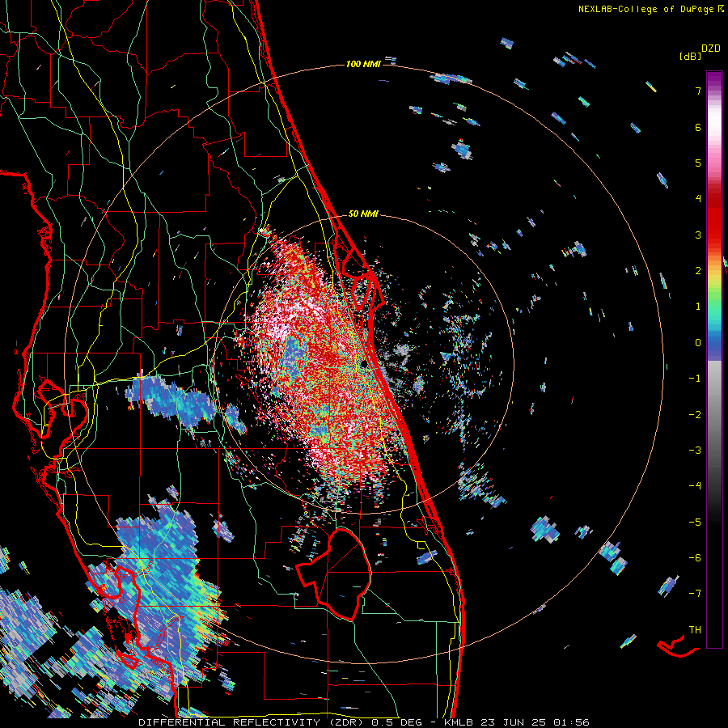
Task: Click the TH threshold label on the scale
Action: pyautogui.click(x=695, y=630)
